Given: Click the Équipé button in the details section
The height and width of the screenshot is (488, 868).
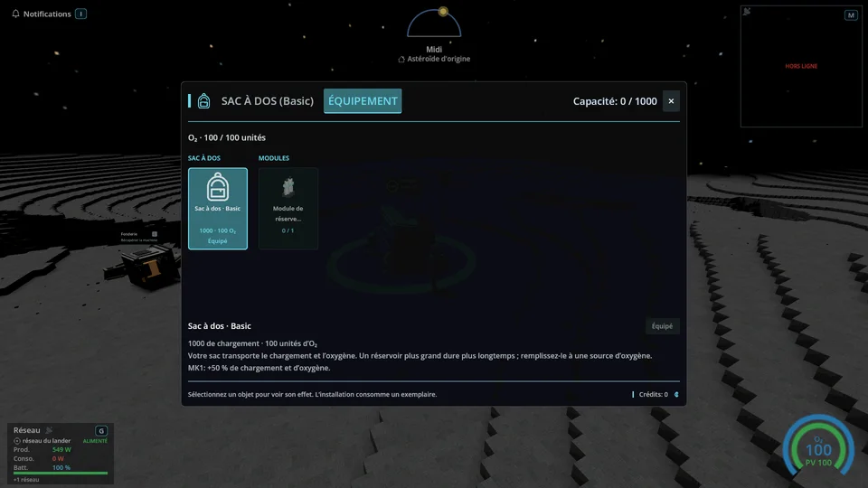Looking at the screenshot, I should click(662, 326).
